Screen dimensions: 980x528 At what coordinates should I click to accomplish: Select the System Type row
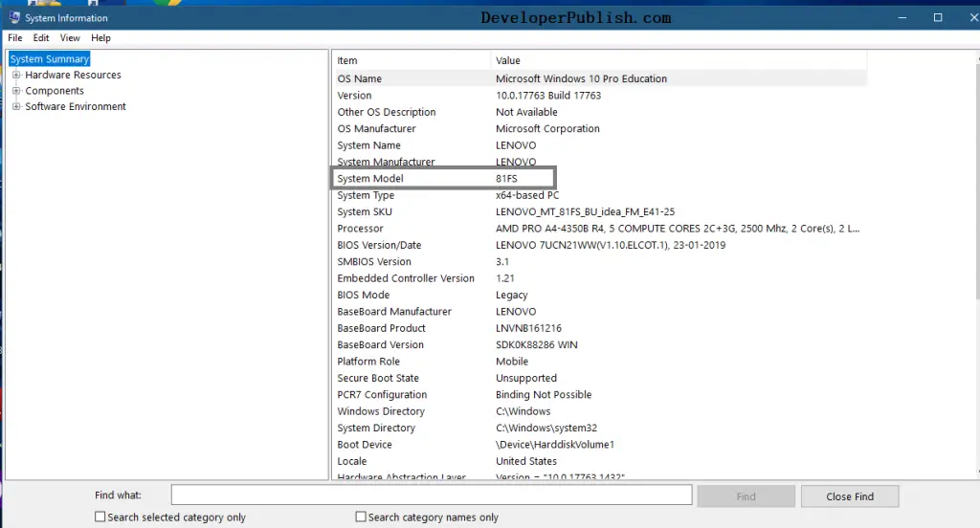pos(600,195)
